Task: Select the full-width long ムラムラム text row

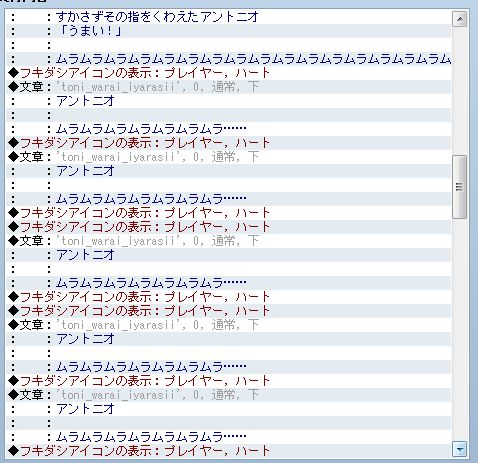Action: pyautogui.click(x=229, y=59)
